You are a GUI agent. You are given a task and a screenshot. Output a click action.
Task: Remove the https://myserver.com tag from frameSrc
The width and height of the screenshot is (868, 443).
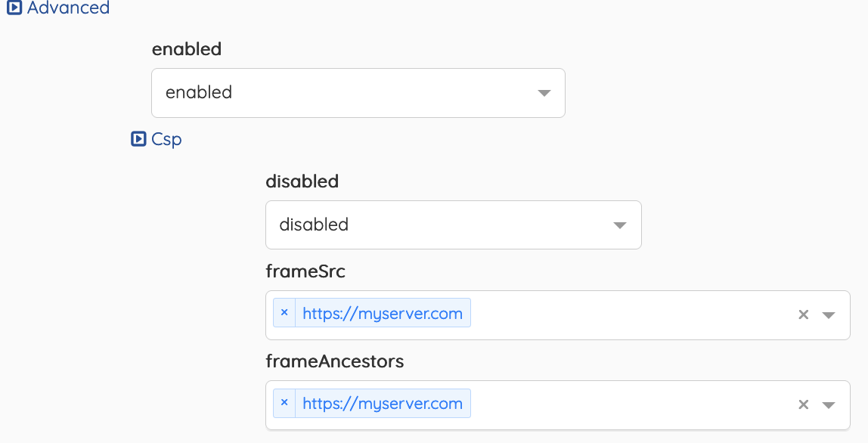[x=284, y=312]
